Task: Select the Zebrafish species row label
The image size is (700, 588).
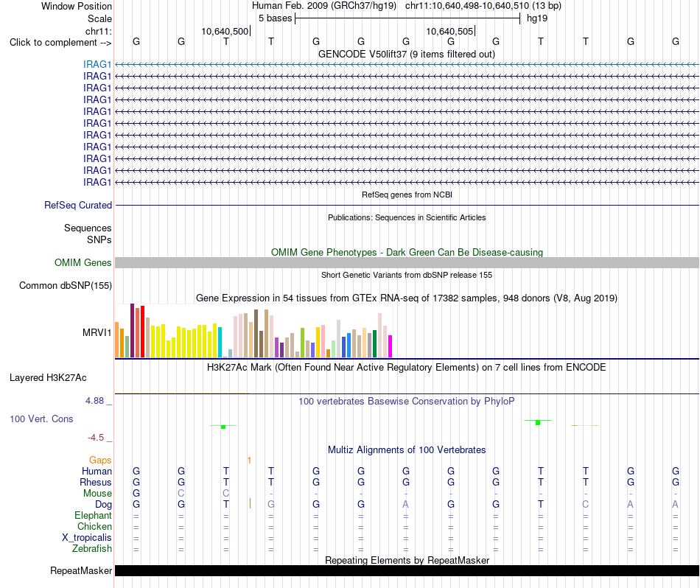Action: point(92,549)
